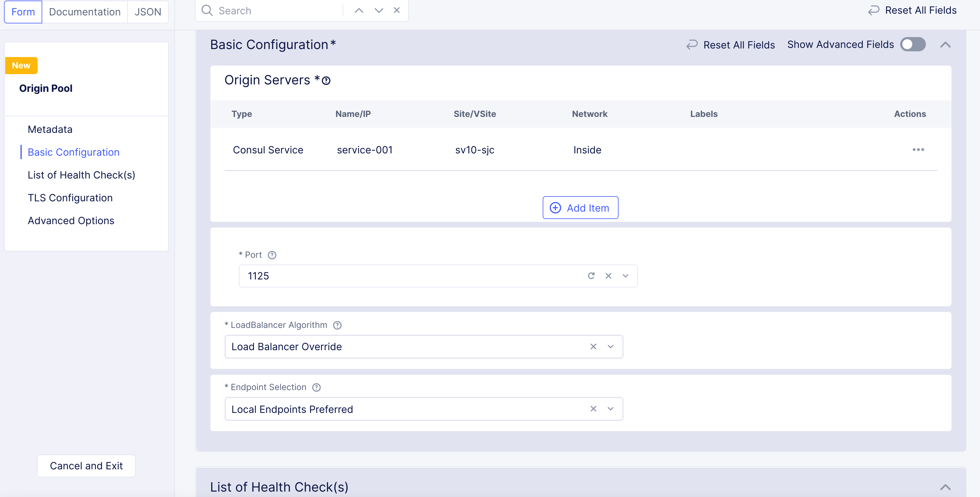Click the LoadBalancer Algorithm help icon
This screenshot has width=980, height=497.
[337, 325]
